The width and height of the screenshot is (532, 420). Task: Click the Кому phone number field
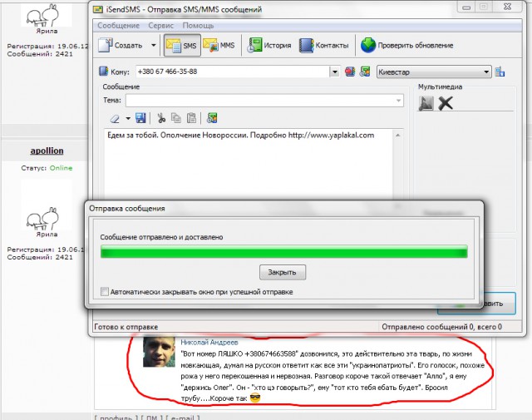click(x=233, y=72)
